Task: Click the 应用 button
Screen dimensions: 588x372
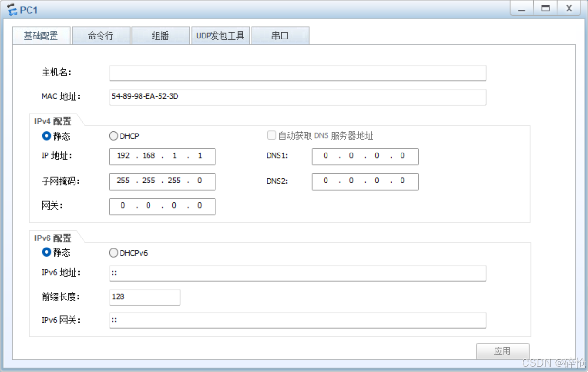Action: point(503,352)
